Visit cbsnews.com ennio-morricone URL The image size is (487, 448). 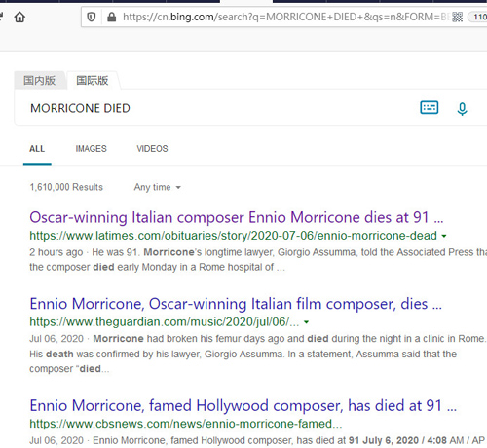pyautogui.click(x=186, y=424)
